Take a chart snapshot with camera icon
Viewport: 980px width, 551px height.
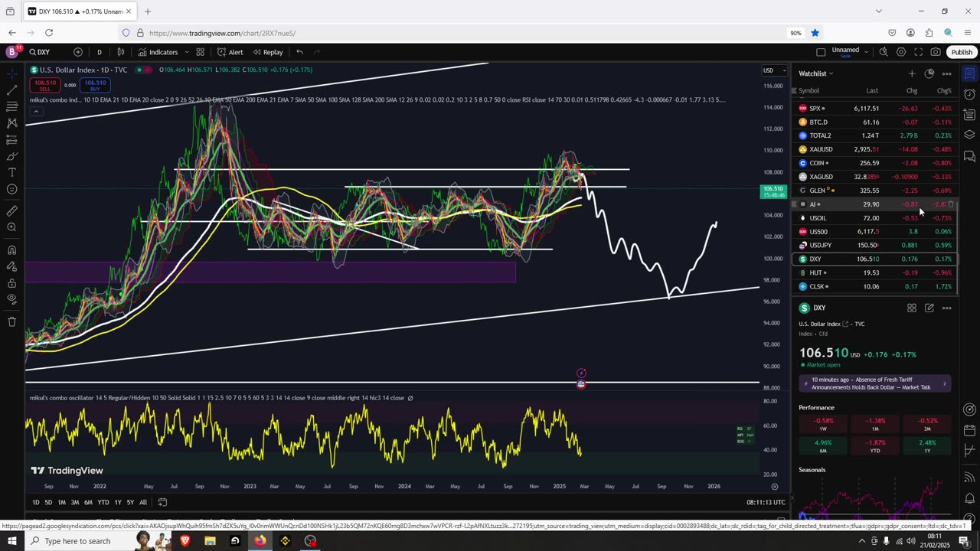coord(936,52)
